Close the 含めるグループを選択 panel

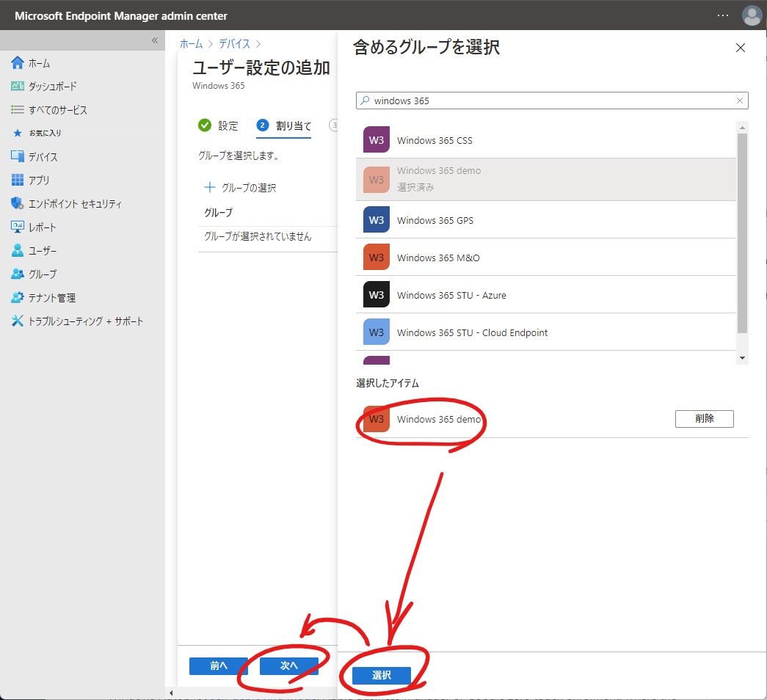[x=740, y=48]
